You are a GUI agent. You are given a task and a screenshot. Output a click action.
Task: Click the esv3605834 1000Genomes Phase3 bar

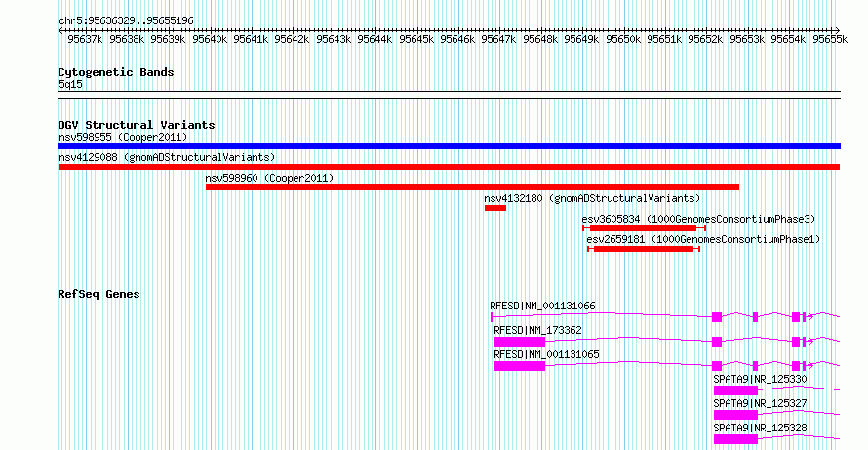point(644,228)
